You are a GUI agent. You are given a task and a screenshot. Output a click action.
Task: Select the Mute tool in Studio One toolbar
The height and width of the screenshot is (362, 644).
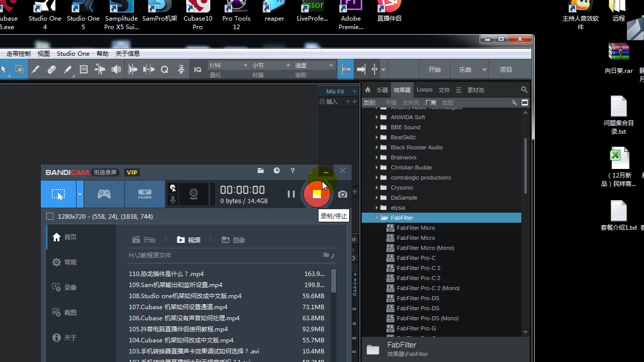pyautogui.click(x=84, y=70)
